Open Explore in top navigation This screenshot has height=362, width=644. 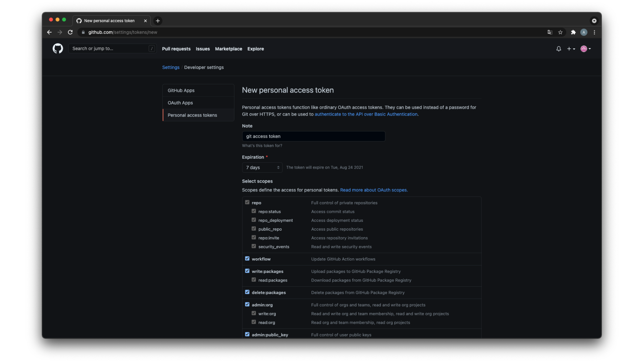coord(256,49)
